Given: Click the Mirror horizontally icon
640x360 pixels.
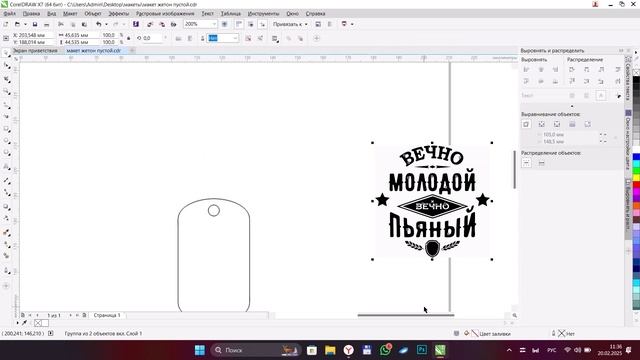Looking at the screenshot, I should tap(178, 38).
